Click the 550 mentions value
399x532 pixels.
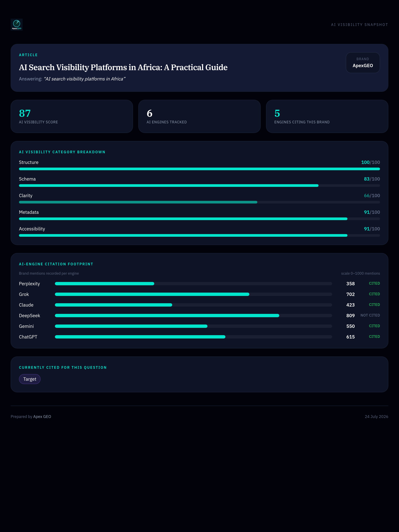click(350, 326)
